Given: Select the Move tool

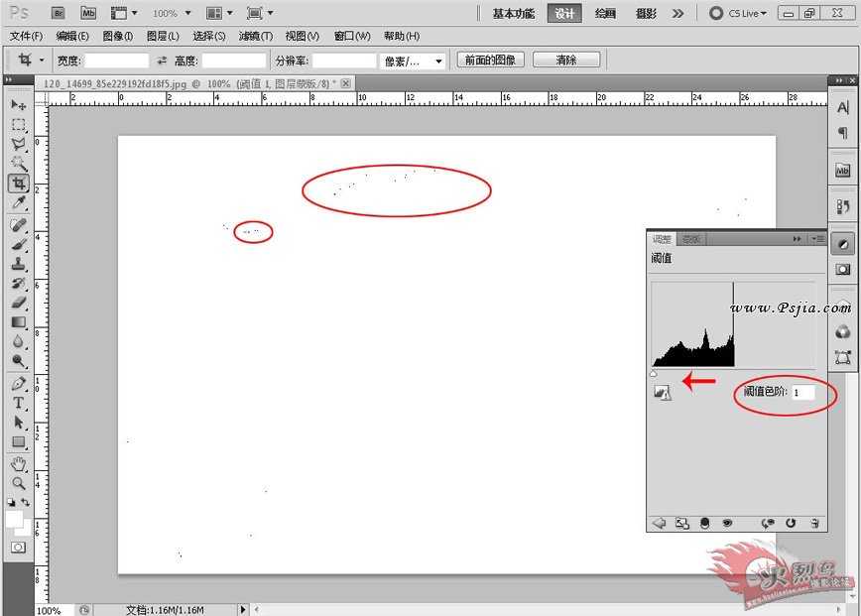Looking at the screenshot, I should tap(18, 104).
